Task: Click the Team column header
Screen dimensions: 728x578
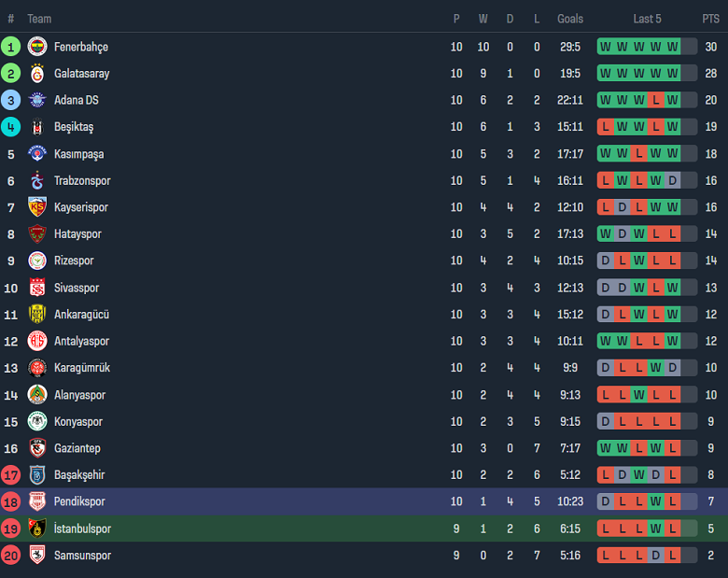Action: pos(39,19)
